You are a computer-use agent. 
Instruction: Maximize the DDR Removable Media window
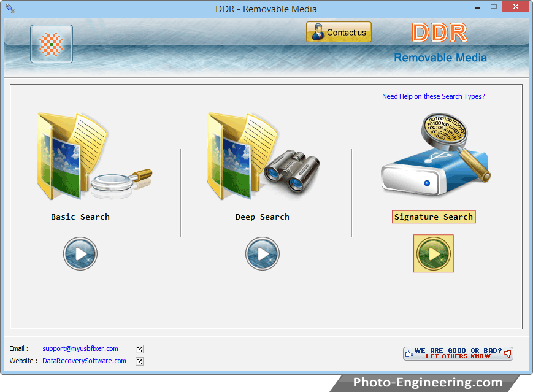point(494,7)
